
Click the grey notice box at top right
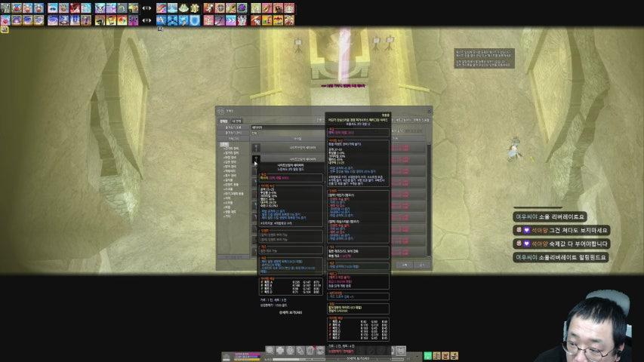[x=484, y=58]
